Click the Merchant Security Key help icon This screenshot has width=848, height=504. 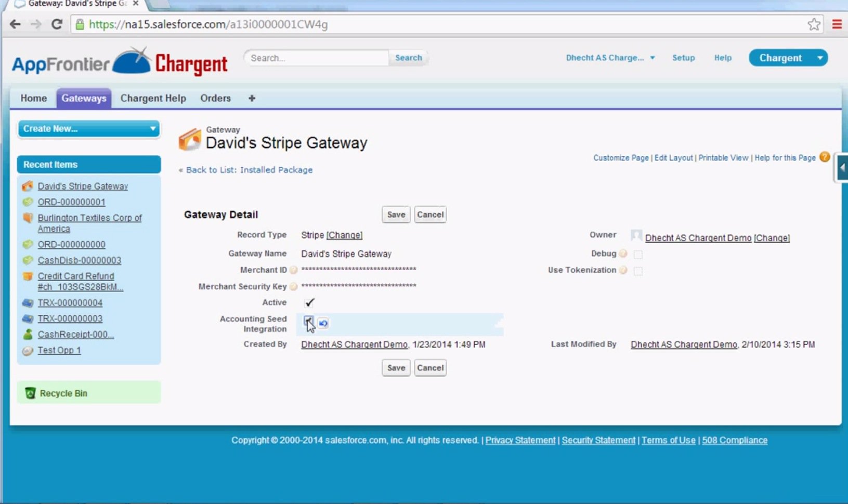click(x=293, y=287)
